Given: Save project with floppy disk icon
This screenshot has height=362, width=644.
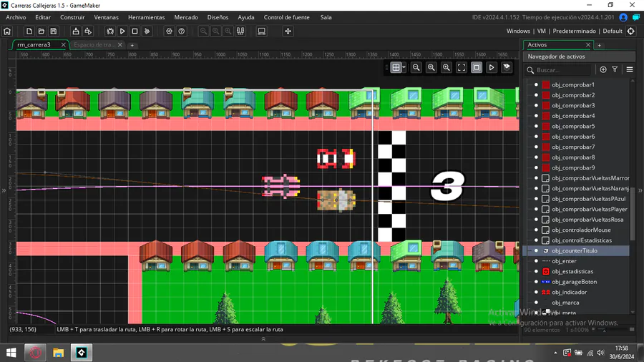Looking at the screenshot, I should [x=54, y=31].
